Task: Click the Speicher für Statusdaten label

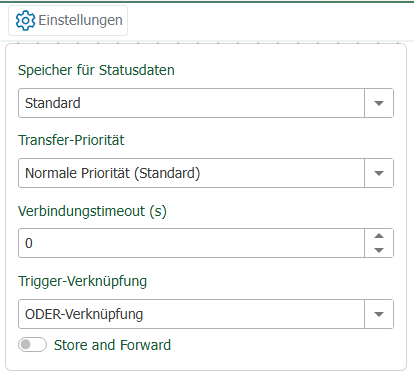Action: (x=96, y=70)
